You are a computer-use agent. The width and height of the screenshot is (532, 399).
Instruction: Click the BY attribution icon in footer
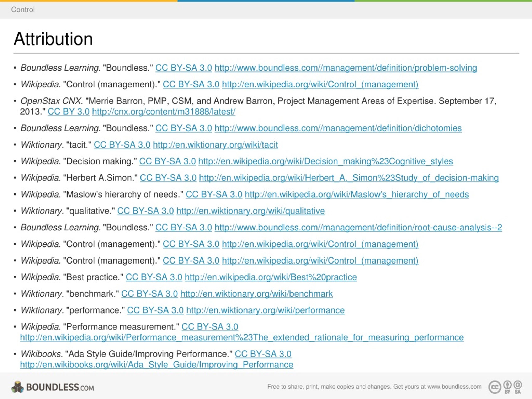pos(507,387)
